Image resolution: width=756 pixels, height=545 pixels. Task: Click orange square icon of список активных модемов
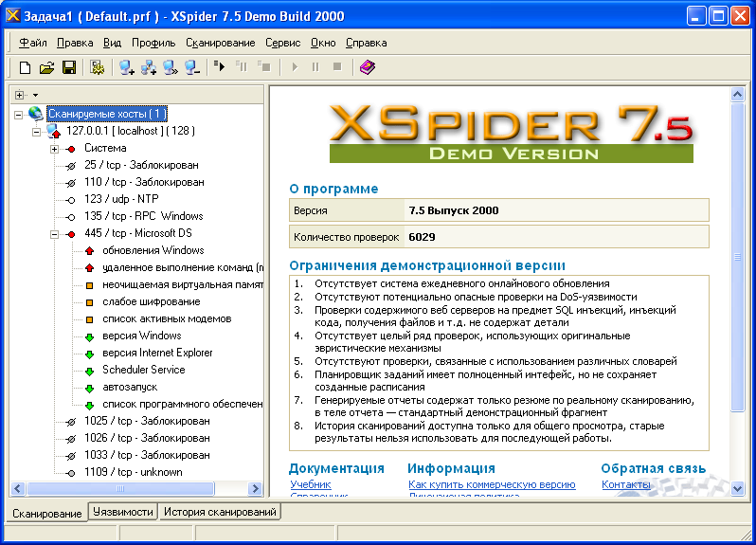90,319
